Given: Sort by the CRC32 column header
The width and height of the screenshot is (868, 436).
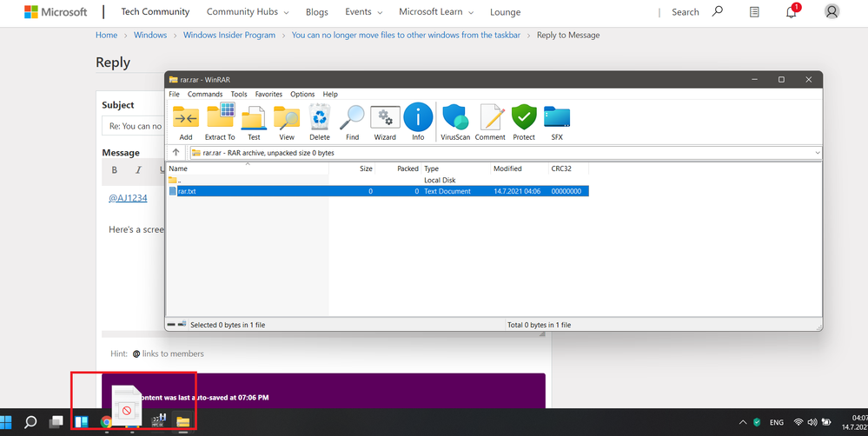Looking at the screenshot, I should click(568, 168).
